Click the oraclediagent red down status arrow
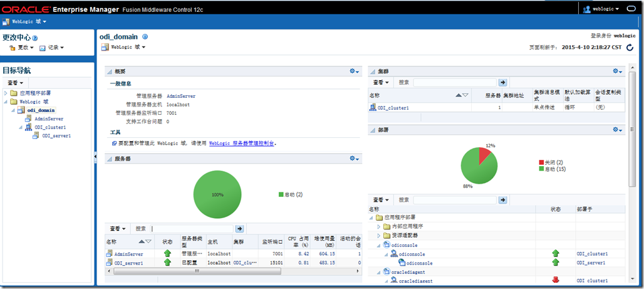 556,280
